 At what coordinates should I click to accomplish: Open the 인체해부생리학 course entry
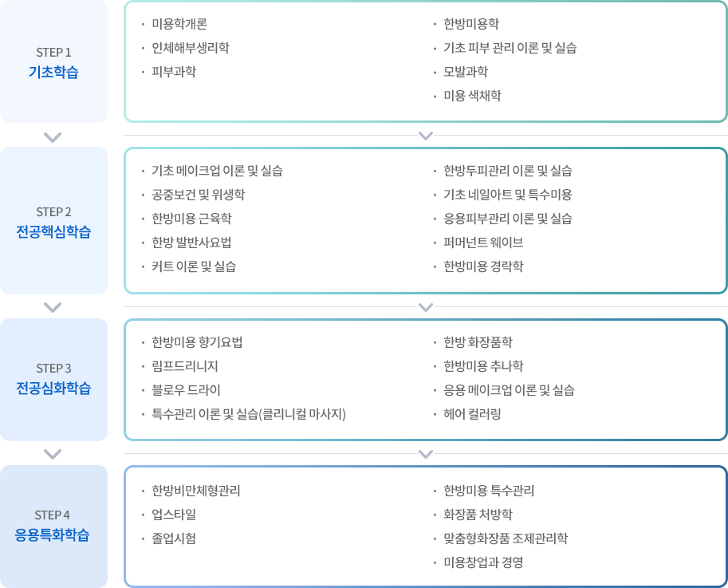pos(191,48)
